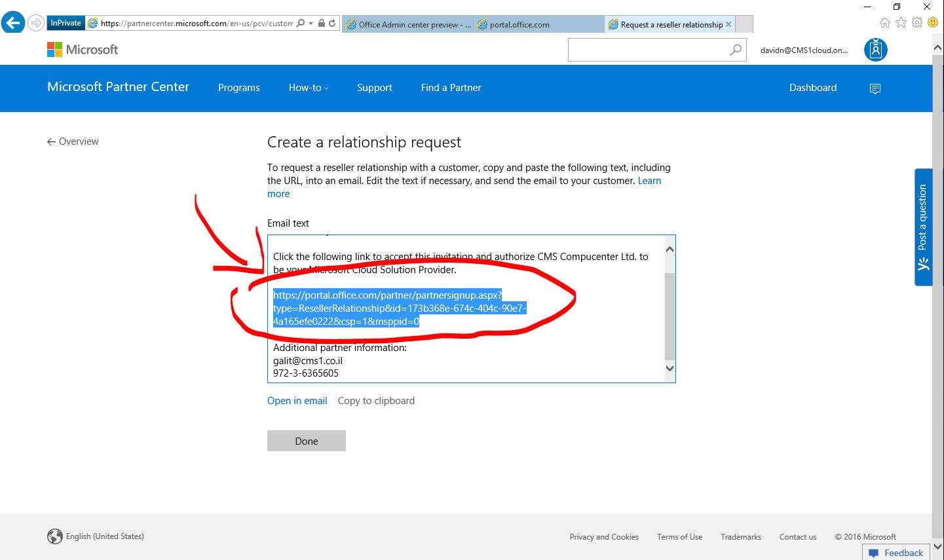
Task: Open the Privacy and Cookies link
Action: click(604, 537)
